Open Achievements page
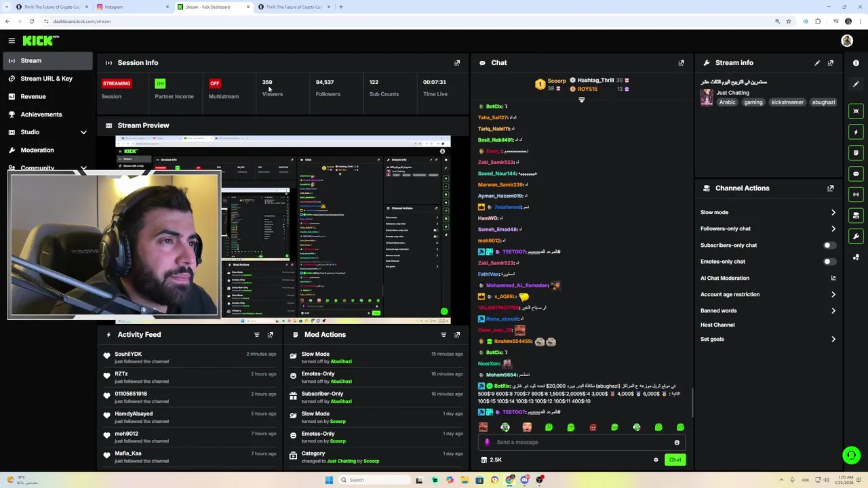 (x=46, y=115)
